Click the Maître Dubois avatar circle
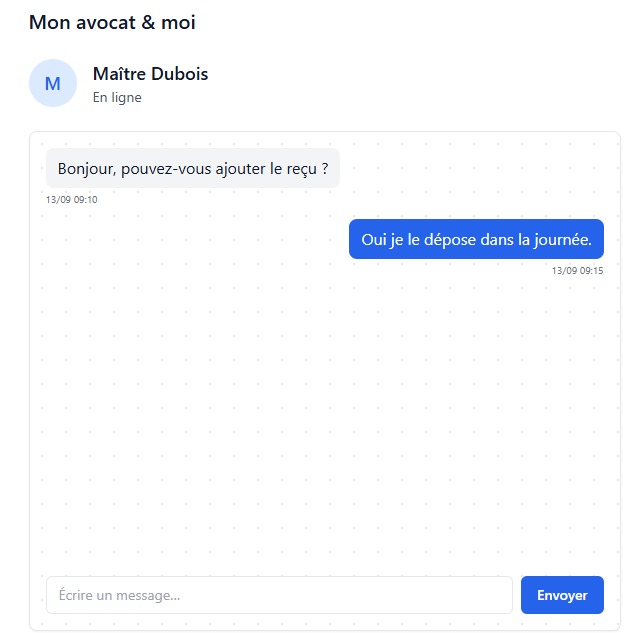 pos(53,83)
